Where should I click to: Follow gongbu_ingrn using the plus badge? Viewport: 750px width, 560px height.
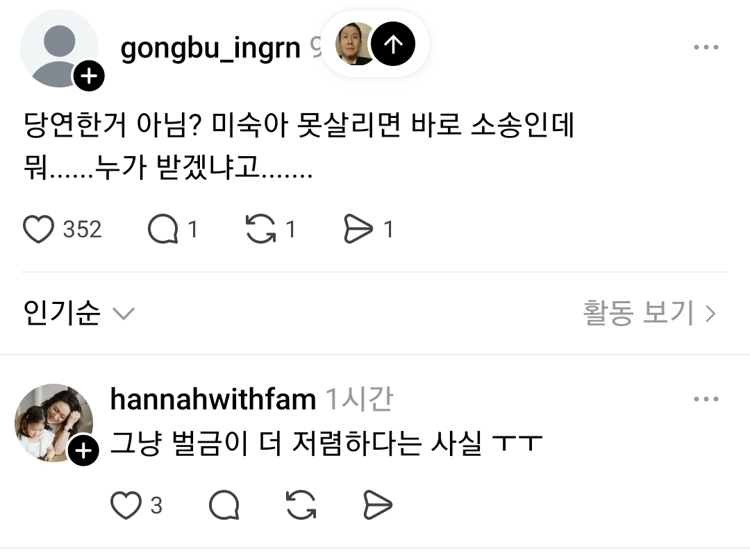click(x=89, y=76)
